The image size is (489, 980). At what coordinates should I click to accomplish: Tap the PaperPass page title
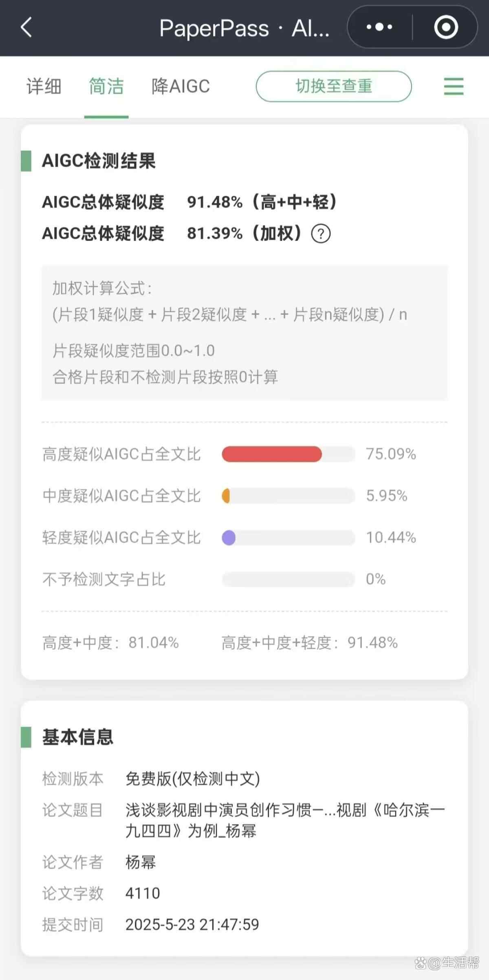244,29
